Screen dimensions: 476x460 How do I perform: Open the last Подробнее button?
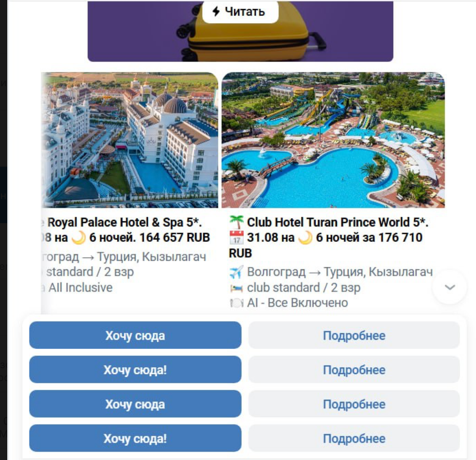click(354, 438)
